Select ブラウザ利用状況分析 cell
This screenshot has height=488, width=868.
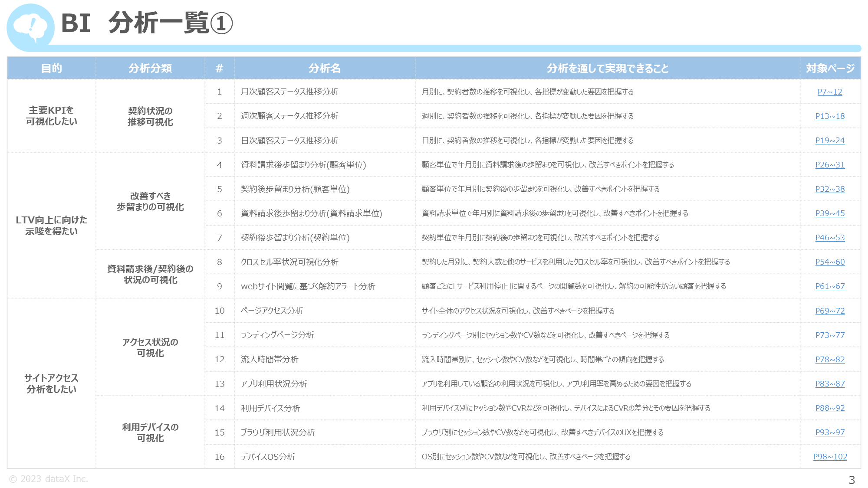325,432
